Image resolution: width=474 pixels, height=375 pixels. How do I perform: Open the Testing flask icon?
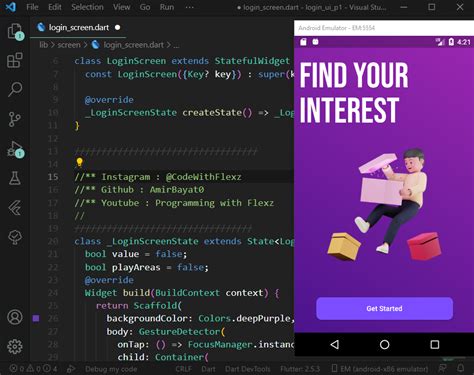pyautogui.click(x=15, y=178)
